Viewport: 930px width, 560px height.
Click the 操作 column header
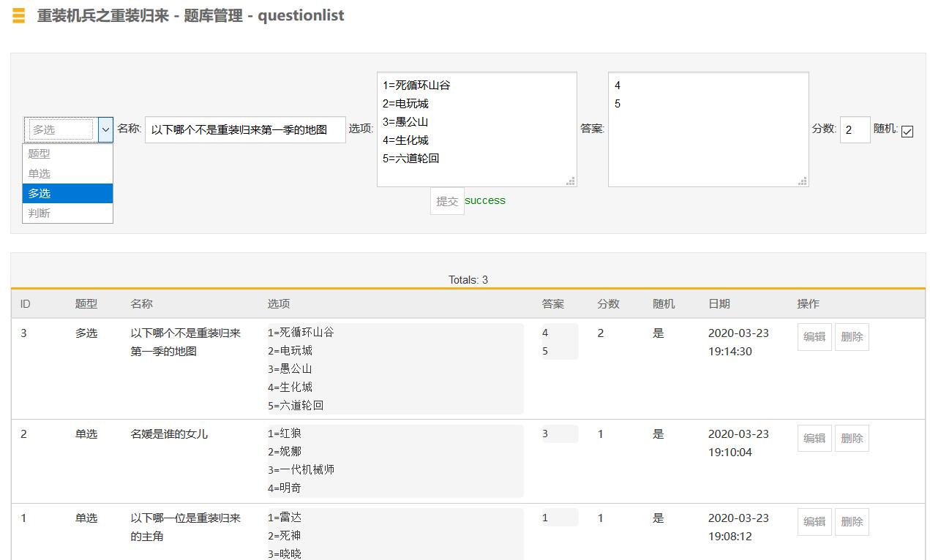tap(809, 303)
